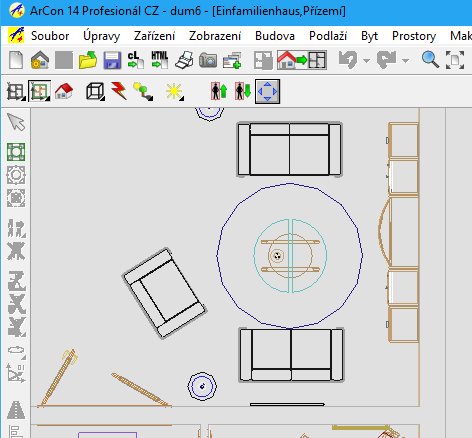Click the magnifying glass zoom icon
Image resolution: width=472 pixels, height=438 pixels.
(430, 60)
